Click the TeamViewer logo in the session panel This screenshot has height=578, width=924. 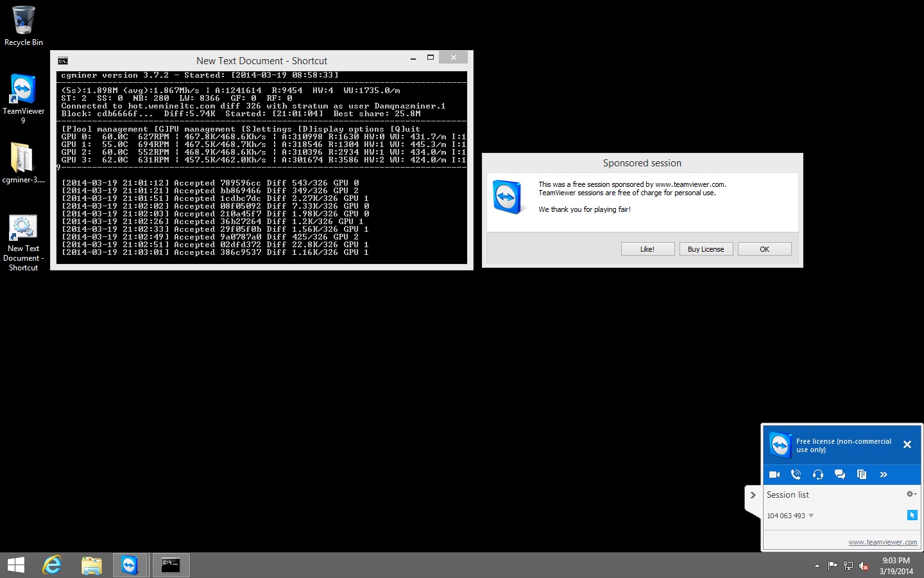(780, 444)
